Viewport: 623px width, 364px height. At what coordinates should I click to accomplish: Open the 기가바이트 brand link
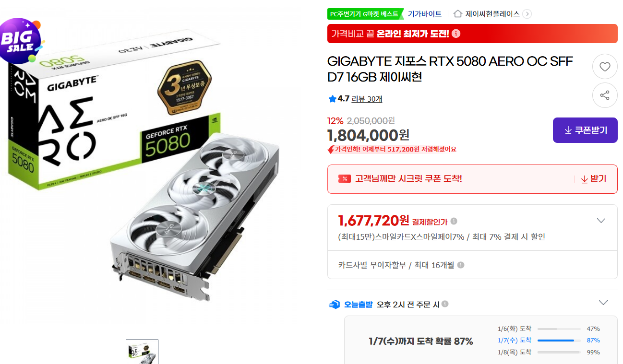click(x=424, y=14)
